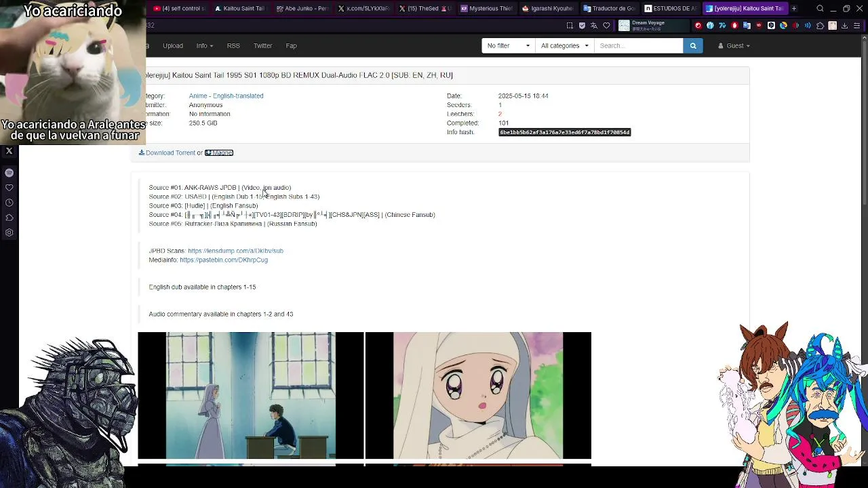
Task: Click the Search input field
Action: (638, 45)
